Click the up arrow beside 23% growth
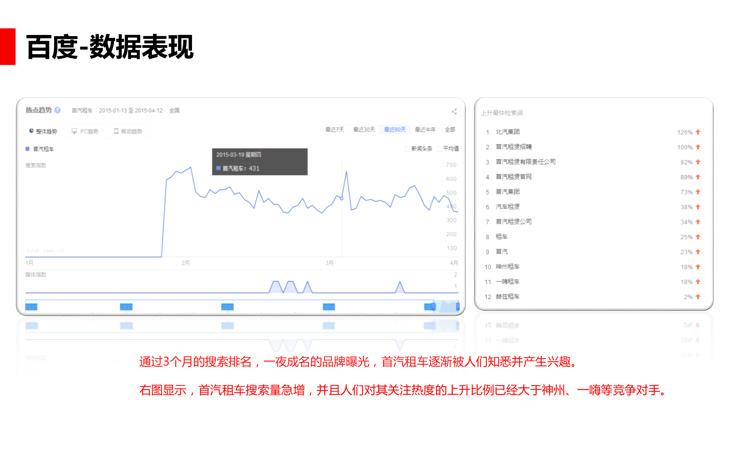 click(x=698, y=252)
